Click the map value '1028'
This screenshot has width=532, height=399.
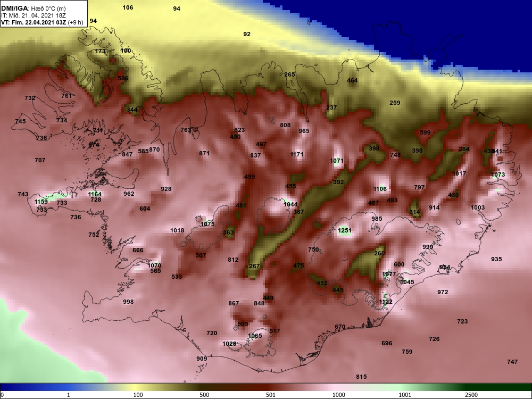pyautogui.click(x=229, y=343)
